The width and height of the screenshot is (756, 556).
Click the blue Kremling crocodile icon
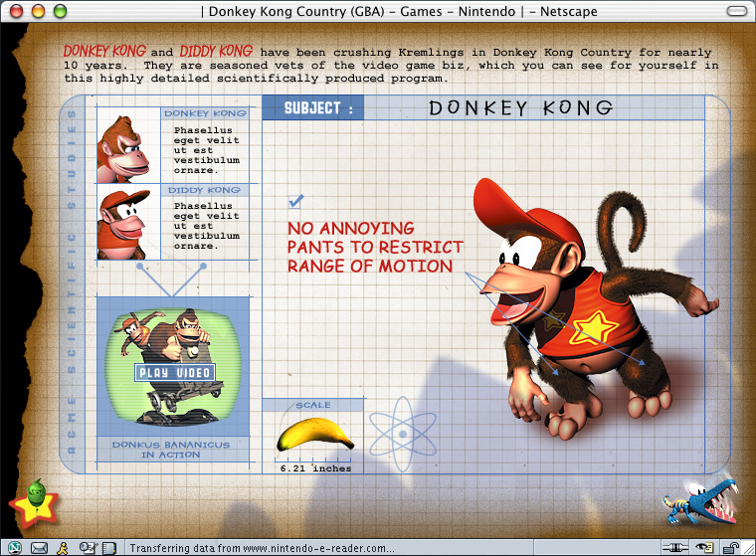(699, 502)
